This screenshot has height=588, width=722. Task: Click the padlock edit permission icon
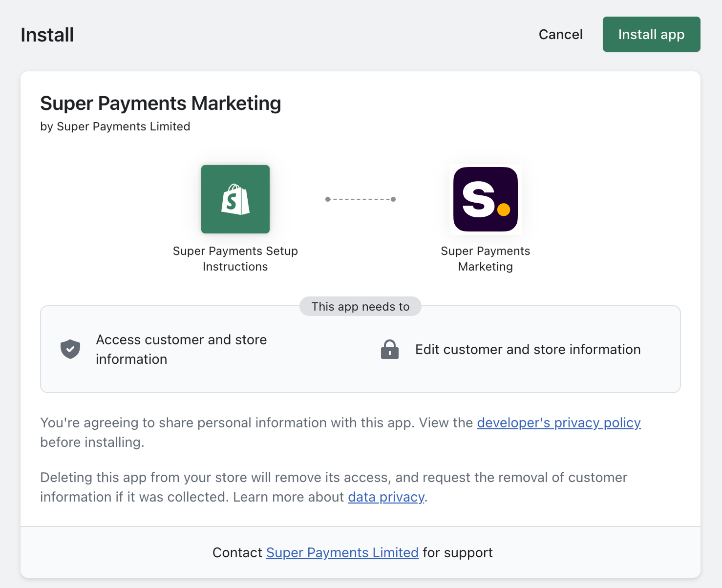click(390, 349)
